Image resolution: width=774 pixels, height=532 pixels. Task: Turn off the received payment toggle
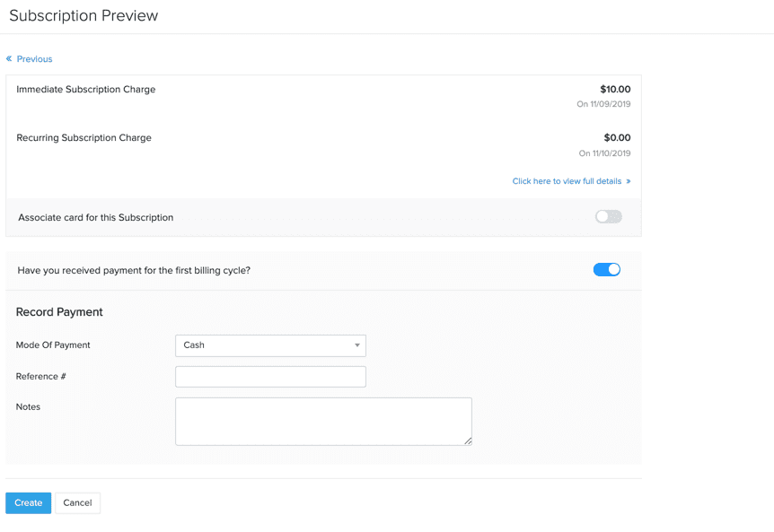click(x=607, y=270)
